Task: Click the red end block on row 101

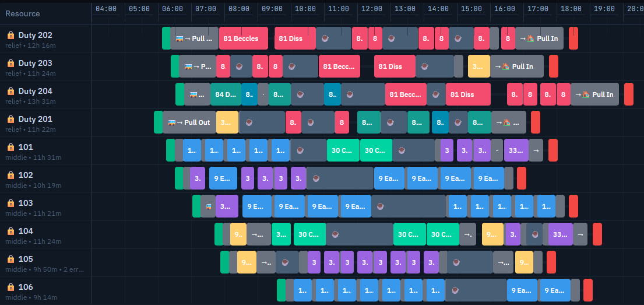Action: pyautogui.click(x=552, y=150)
